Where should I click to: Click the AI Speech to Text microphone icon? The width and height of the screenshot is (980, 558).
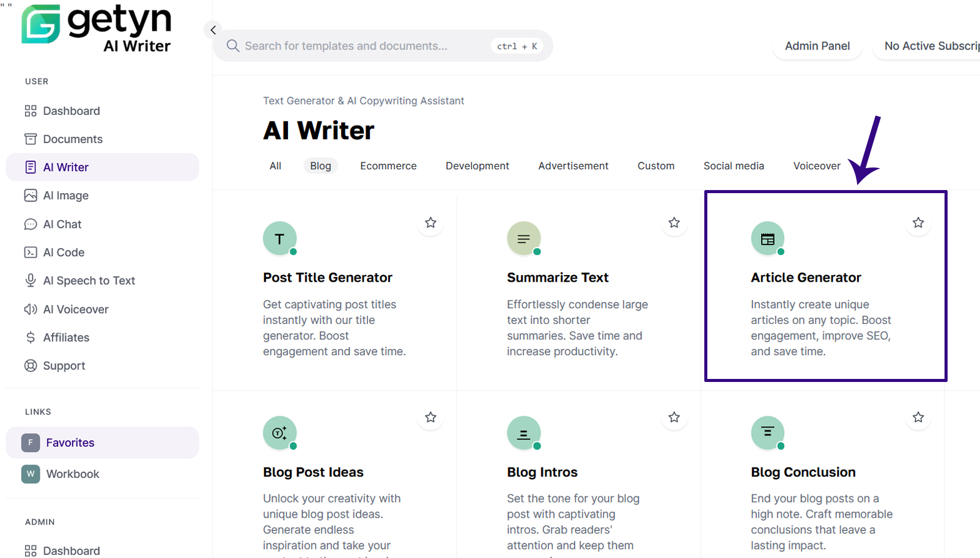(31, 281)
